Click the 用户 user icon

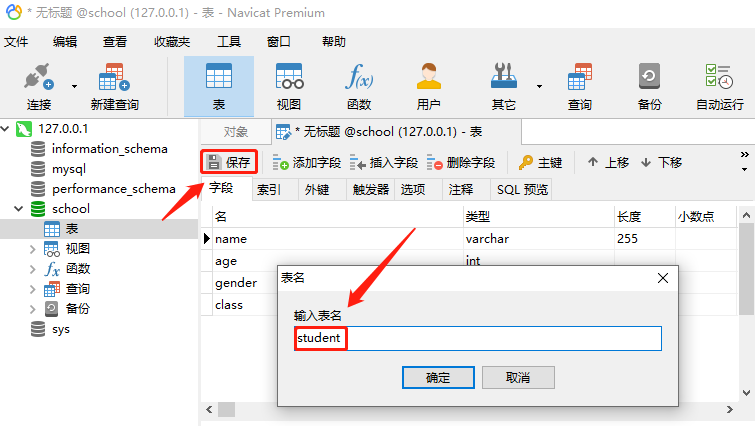click(x=429, y=87)
